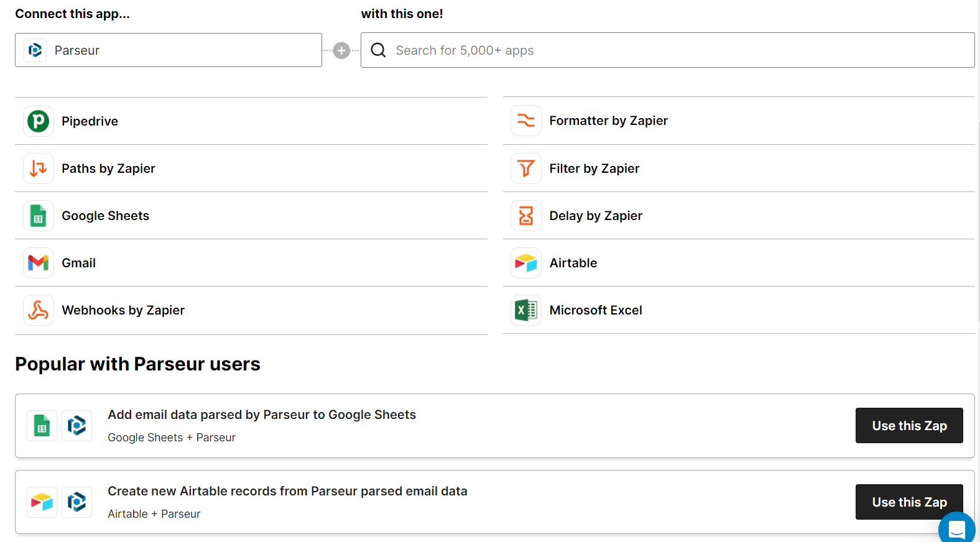Image resolution: width=980 pixels, height=542 pixels.
Task: Select the Pipedrive app icon
Action: [x=38, y=121]
